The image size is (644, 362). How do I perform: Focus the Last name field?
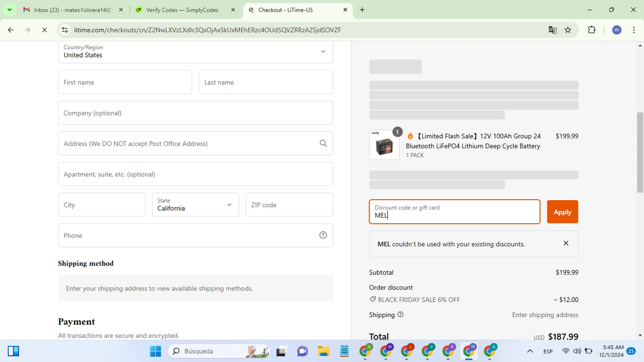[x=266, y=82]
